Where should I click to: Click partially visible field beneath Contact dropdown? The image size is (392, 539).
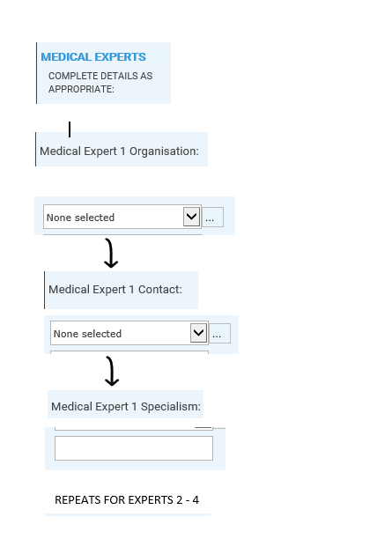(129, 352)
